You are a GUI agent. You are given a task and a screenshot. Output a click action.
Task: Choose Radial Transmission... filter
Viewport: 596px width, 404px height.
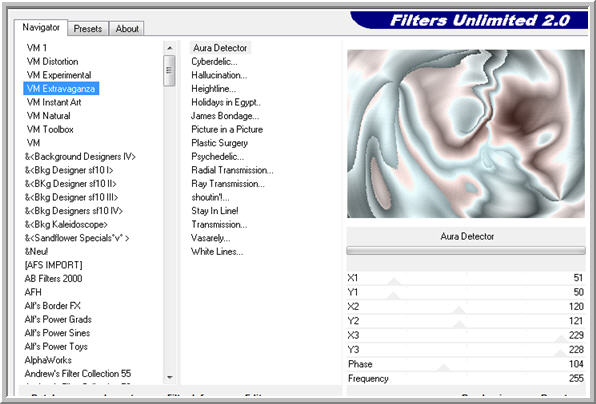click(232, 170)
